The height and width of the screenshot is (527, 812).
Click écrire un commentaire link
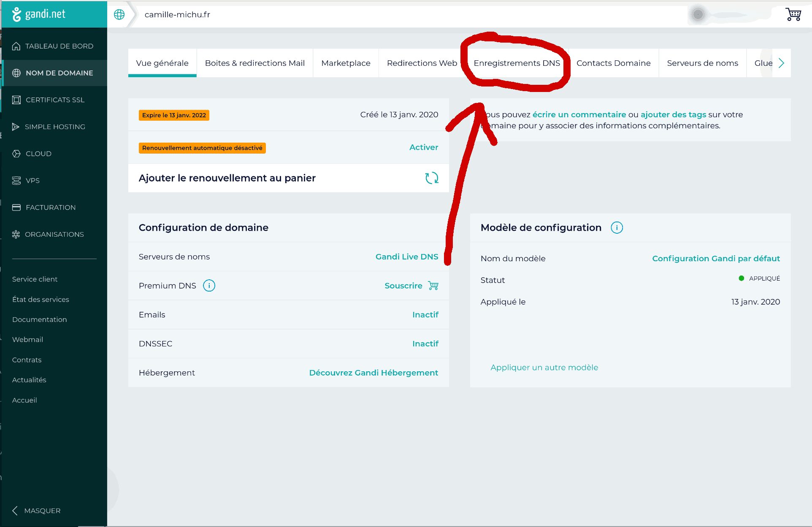click(579, 115)
